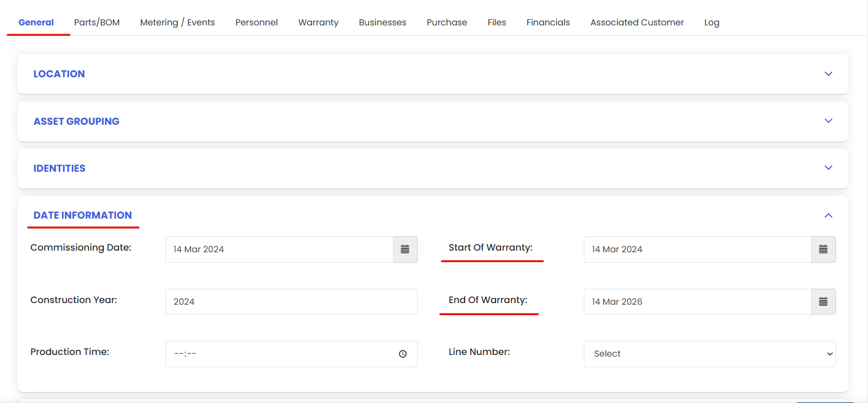Focus the Commissioning Date field 14 Mar 2024

tap(279, 250)
